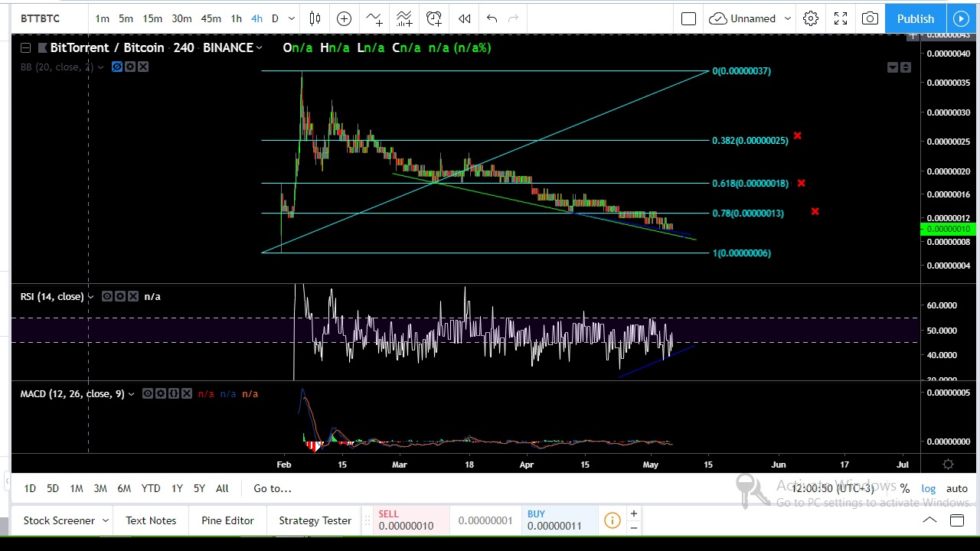
Task: Set range to 1D
Action: (30, 488)
